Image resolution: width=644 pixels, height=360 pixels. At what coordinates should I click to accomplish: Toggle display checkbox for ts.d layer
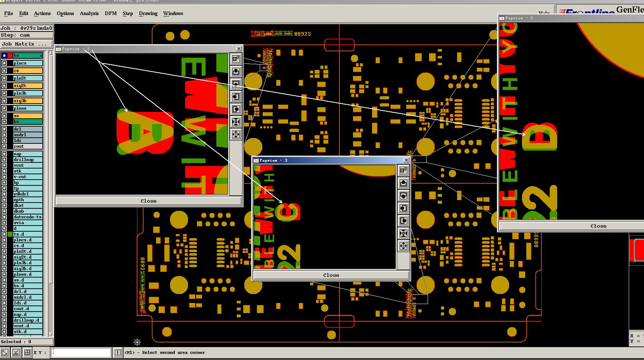click(x=4, y=234)
